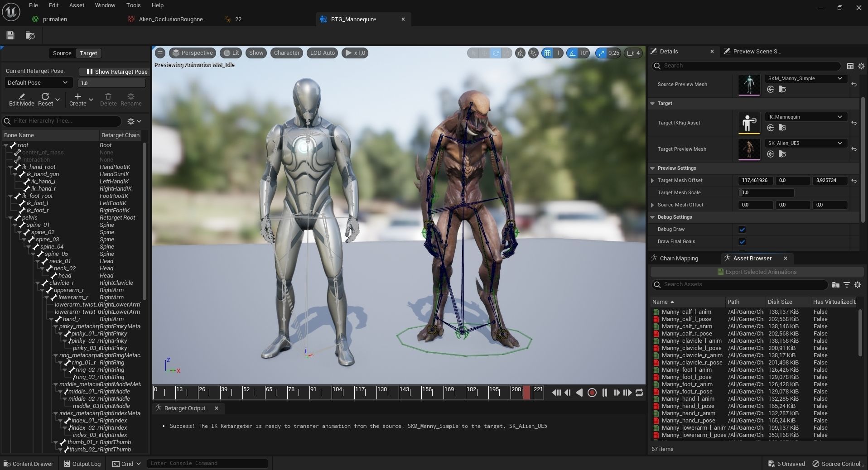The width and height of the screenshot is (868, 470).
Task: Click the Create pose plus icon
Action: 77,96
